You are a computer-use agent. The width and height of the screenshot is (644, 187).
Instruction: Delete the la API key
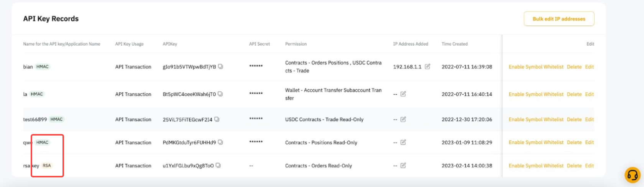pos(574,94)
